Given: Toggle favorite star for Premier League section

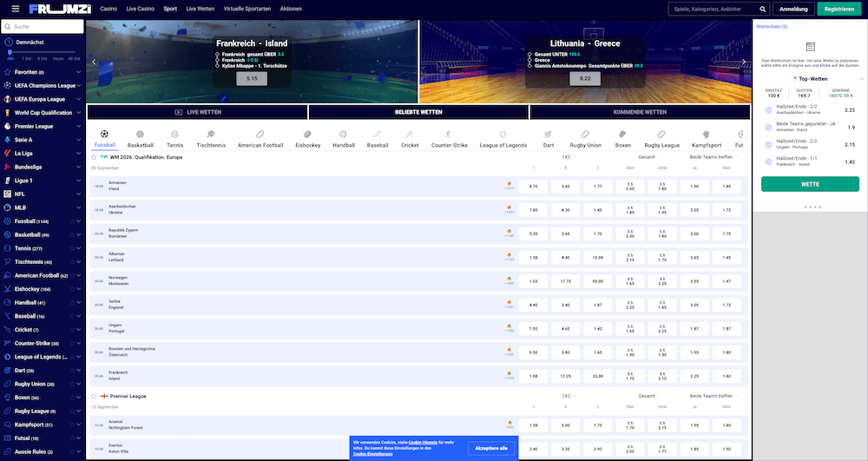Looking at the screenshot, I should point(94,395).
